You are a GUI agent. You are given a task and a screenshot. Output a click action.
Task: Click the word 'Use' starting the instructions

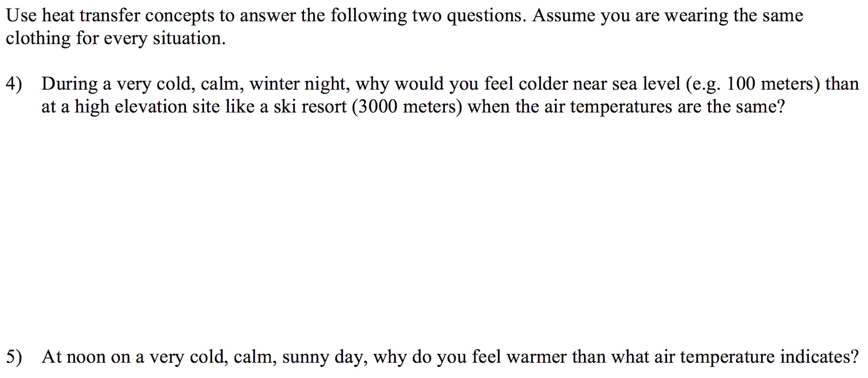click(22, 16)
